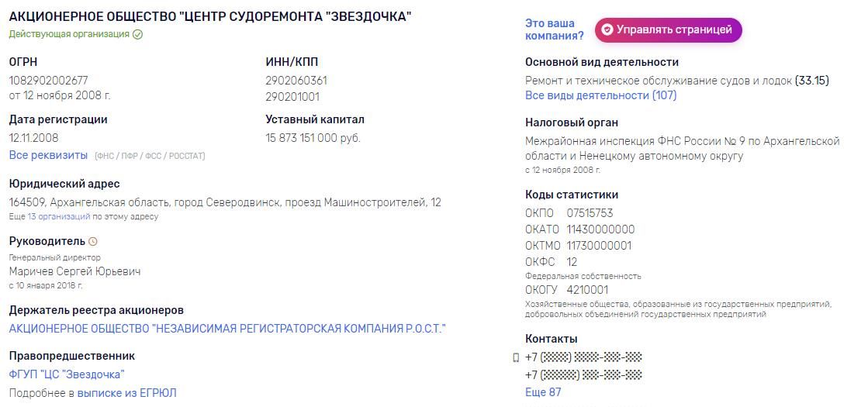868x407 pixels.
Task: Click the shield icon on Управлять страницей
Action: point(607,30)
